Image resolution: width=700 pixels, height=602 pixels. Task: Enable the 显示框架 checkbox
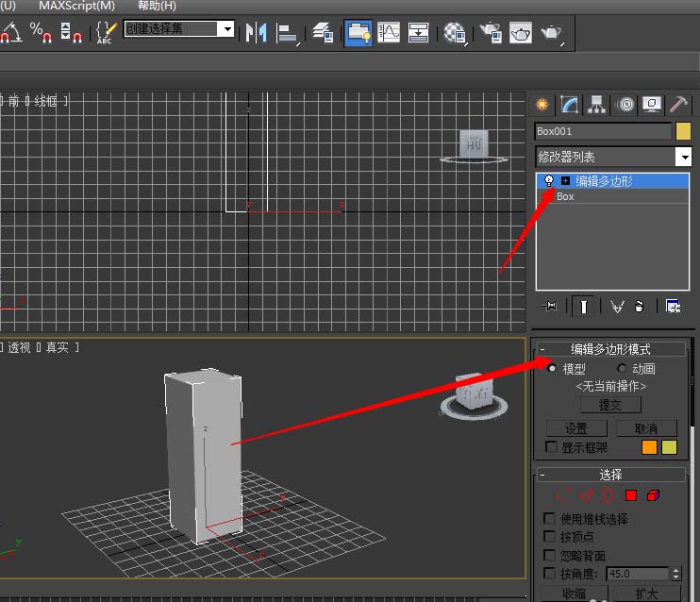(552, 447)
